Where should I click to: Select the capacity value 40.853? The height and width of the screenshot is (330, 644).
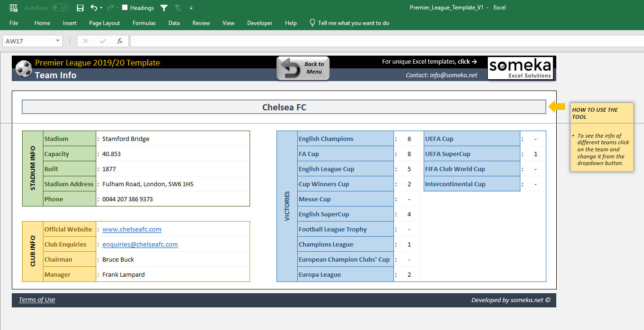pyautogui.click(x=111, y=154)
